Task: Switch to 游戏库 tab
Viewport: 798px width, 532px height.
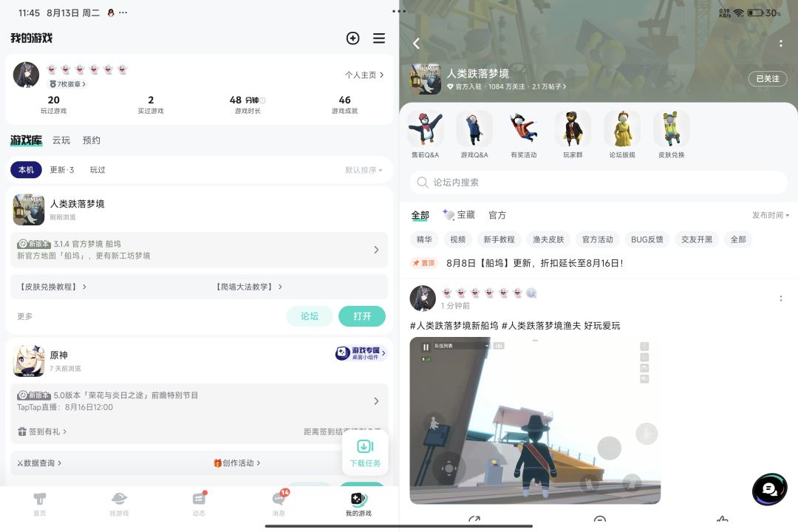Action: 26,140
